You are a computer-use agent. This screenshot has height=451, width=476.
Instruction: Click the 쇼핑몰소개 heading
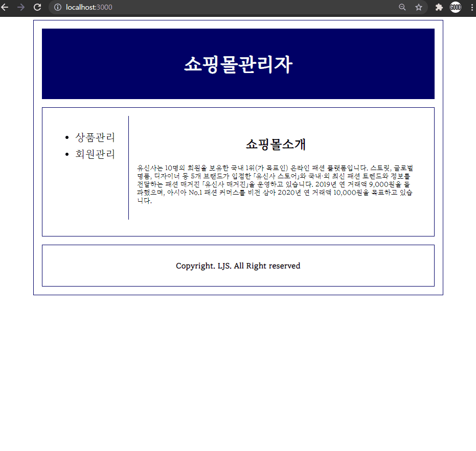pos(276,144)
